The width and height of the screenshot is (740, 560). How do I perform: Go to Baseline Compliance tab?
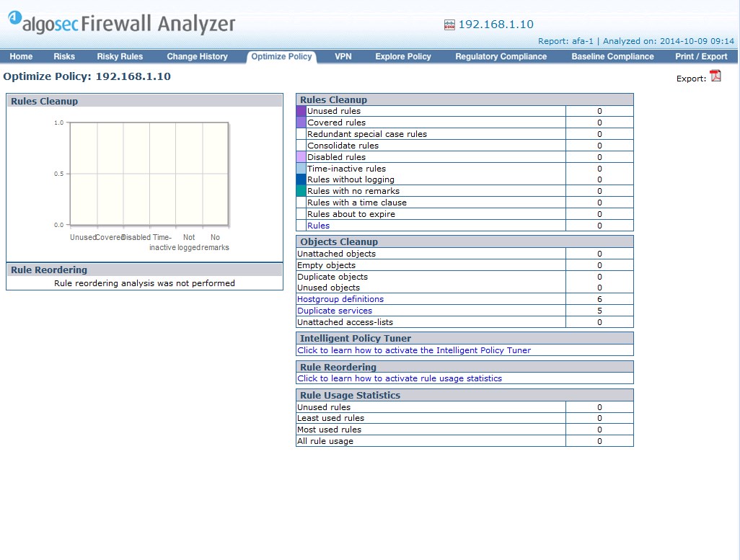coord(612,57)
